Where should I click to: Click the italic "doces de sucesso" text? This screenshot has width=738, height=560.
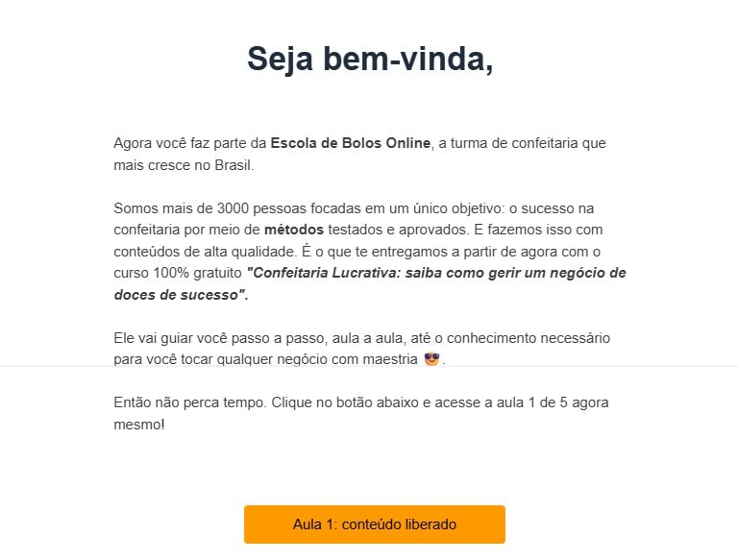177,295
